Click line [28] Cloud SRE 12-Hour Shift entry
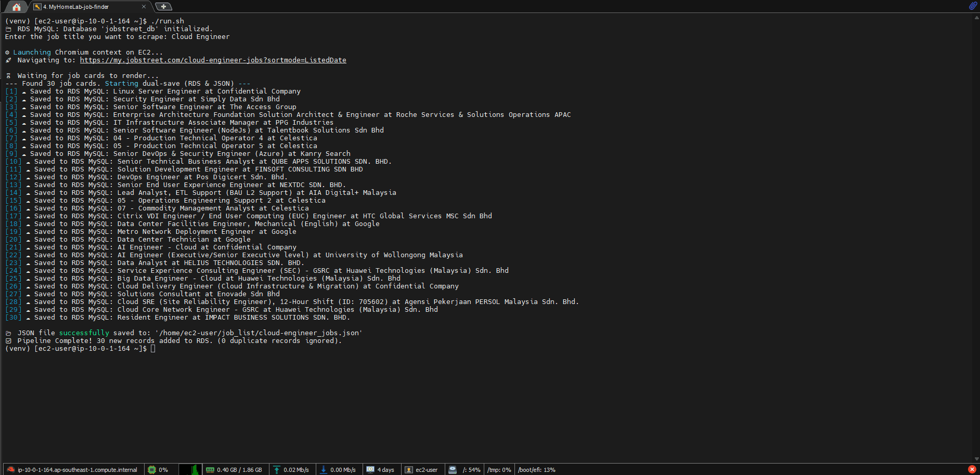 tap(292, 302)
